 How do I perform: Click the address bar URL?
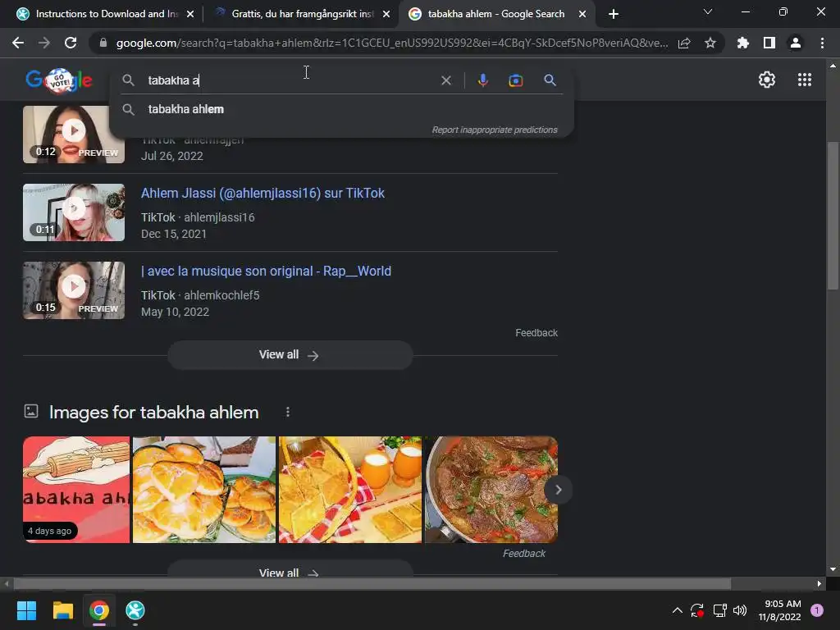391,43
